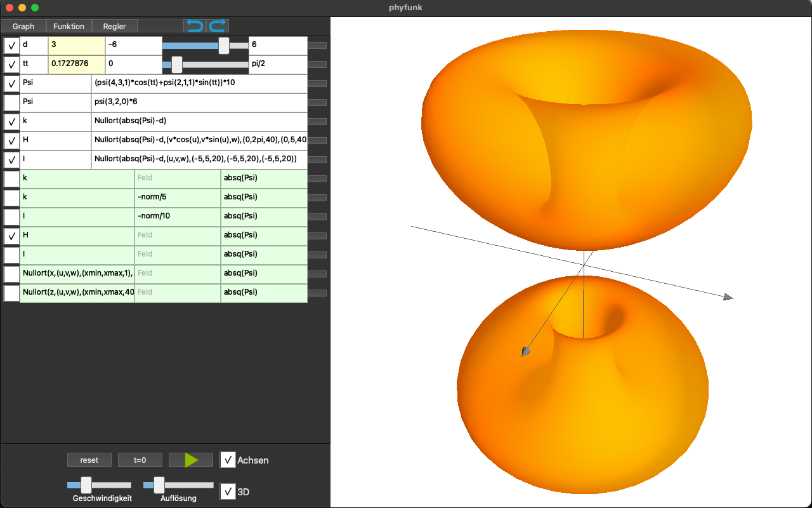Toggle the Achsen checkbox

[228, 460]
